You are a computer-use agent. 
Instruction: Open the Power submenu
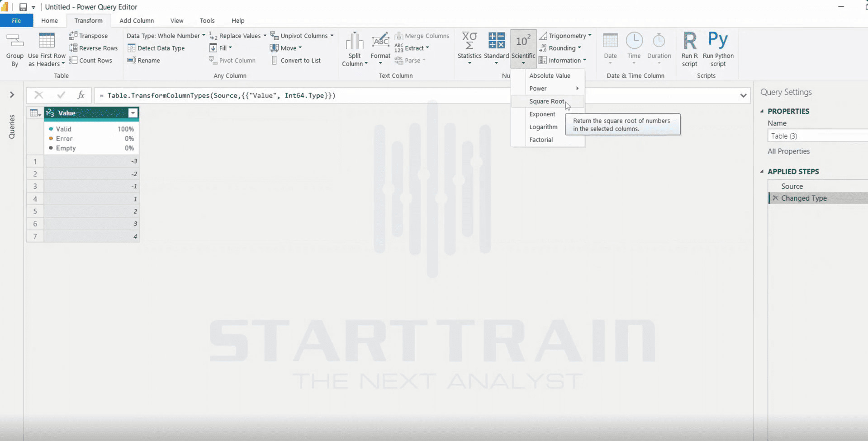pyautogui.click(x=548, y=88)
